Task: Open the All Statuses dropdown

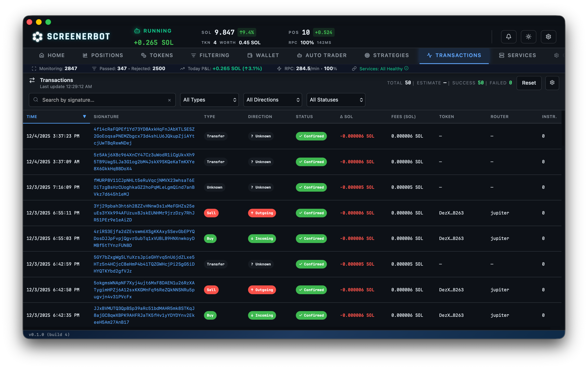Action: (336, 100)
